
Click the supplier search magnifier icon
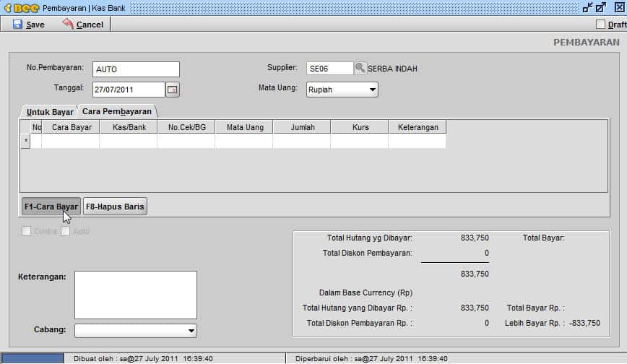click(x=360, y=68)
